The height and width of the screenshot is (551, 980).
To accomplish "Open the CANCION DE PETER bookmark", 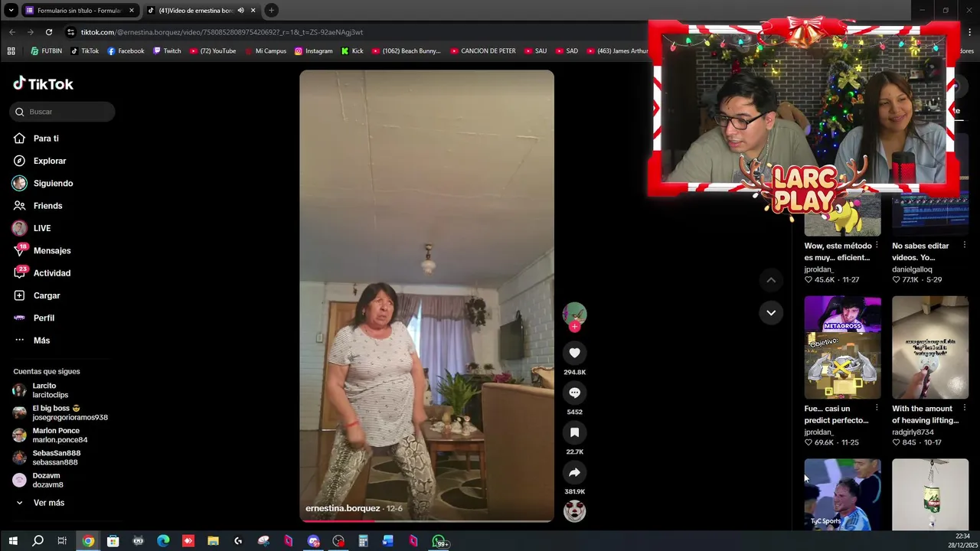I will (483, 51).
